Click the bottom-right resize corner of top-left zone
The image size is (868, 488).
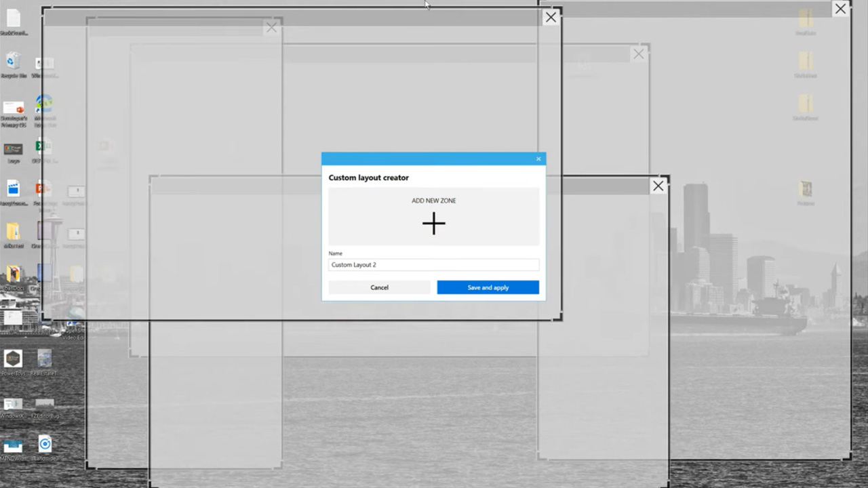[x=559, y=317]
